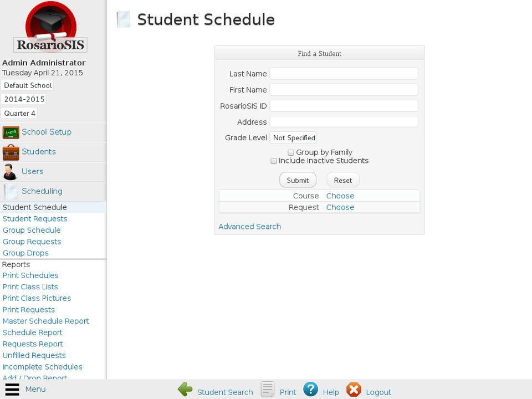Open the Users module menu
This screenshot has width=532, height=399.
coord(33,171)
